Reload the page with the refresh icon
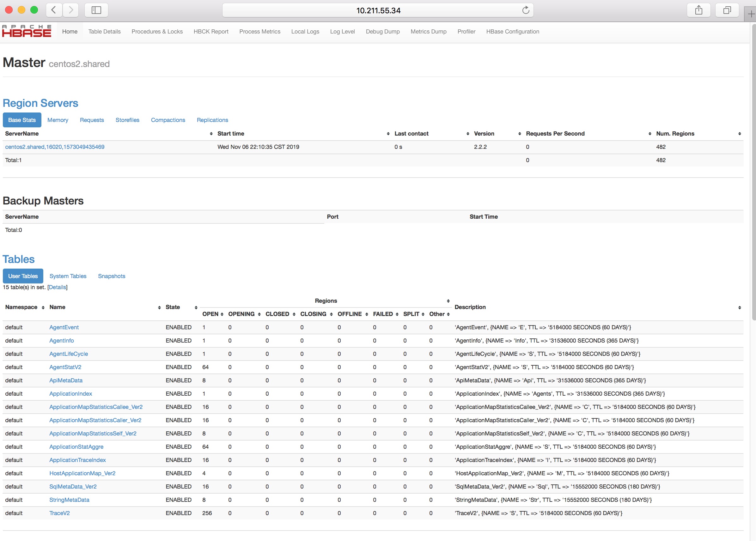 pyautogui.click(x=525, y=10)
